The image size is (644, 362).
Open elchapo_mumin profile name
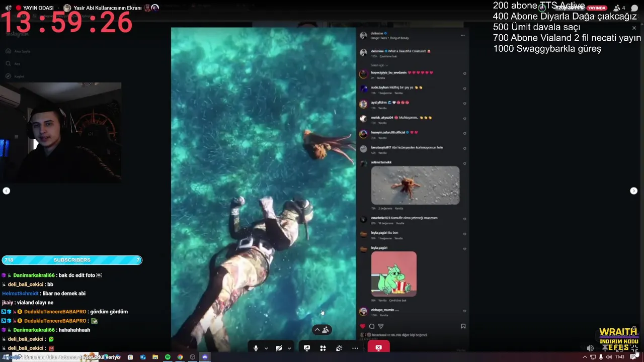click(x=382, y=310)
